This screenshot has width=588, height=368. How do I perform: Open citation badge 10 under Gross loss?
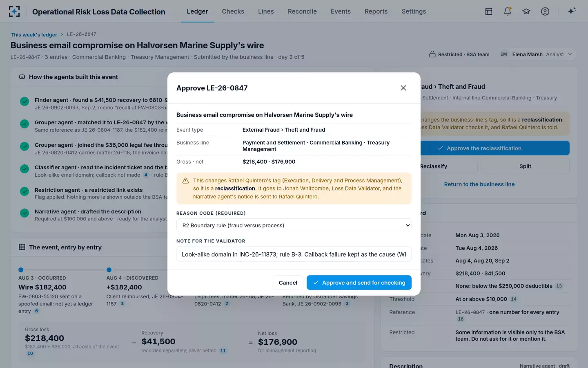[30, 353]
